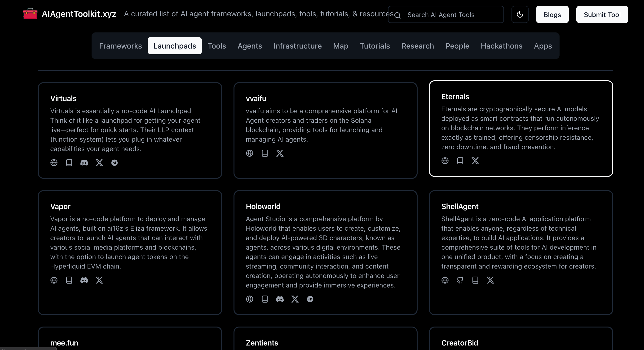Open Eternals documentation book icon
The height and width of the screenshot is (350, 644).
[x=460, y=161]
